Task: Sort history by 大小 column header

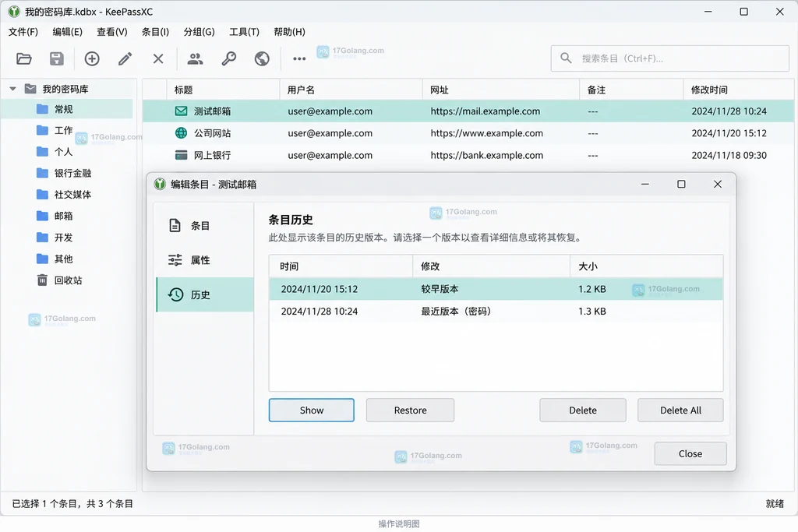Action: tap(646, 266)
